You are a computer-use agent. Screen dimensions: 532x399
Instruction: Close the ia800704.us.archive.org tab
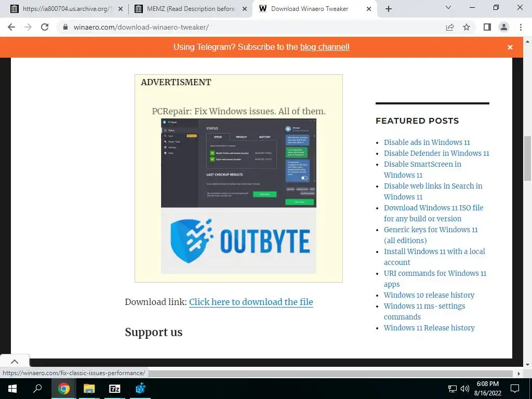121,9
